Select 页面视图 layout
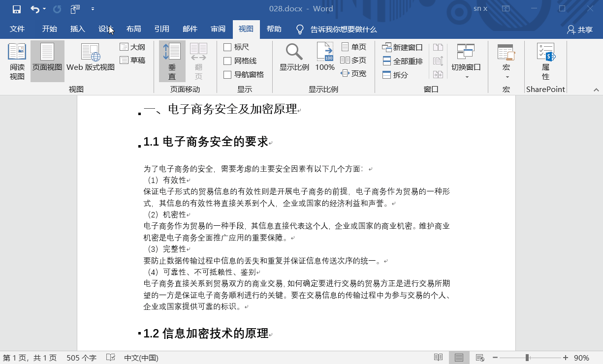 click(x=47, y=61)
